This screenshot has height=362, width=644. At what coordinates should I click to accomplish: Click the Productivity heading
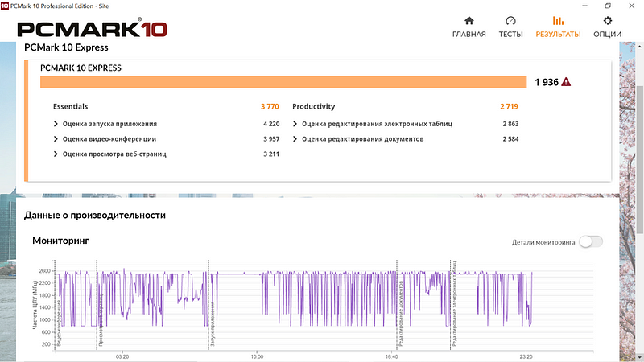(313, 106)
